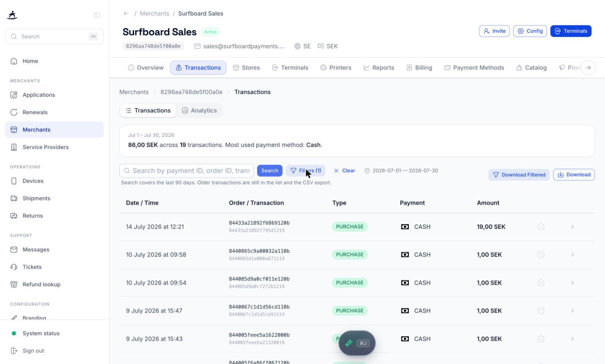Expand the 10 July 09:54 transaction chevron
This screenshot has width=605, height=364.
[572, 283]
